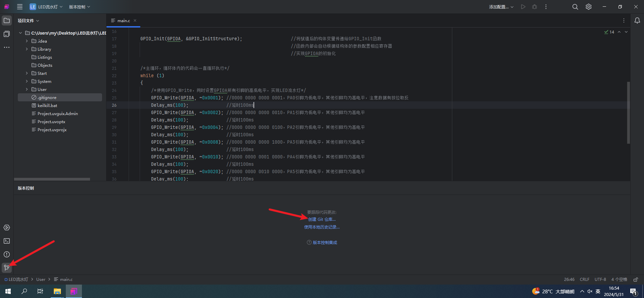Image resolution: width=644 pixels, height=298 pixels.
Task: Click the Search Everywhere magnifier icon
Action: (x=575, y=7)
